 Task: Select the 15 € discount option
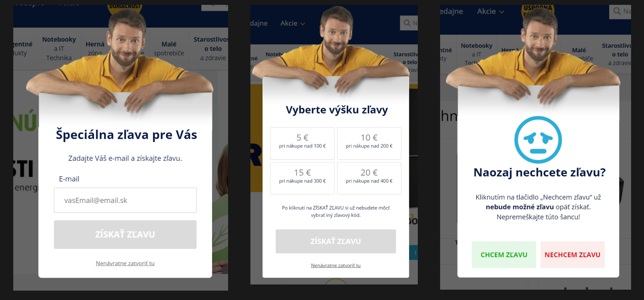click(x=302, y=178)
